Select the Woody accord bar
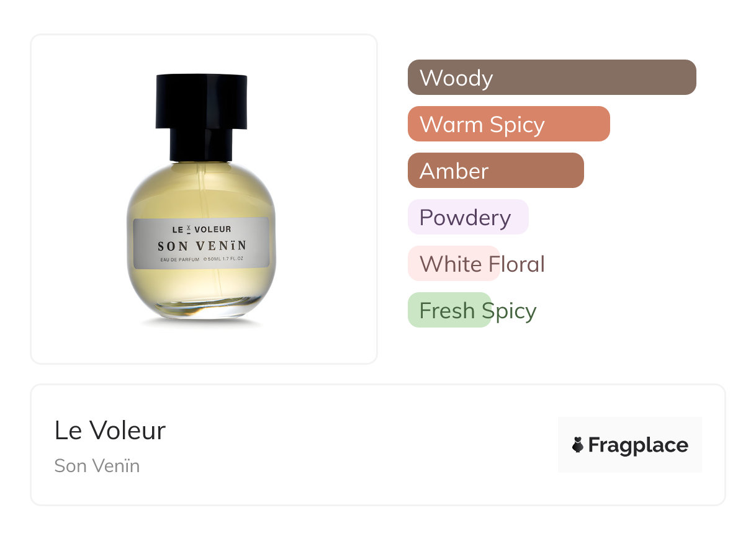This screenshot has width=756, height=536. coord(552,78)
